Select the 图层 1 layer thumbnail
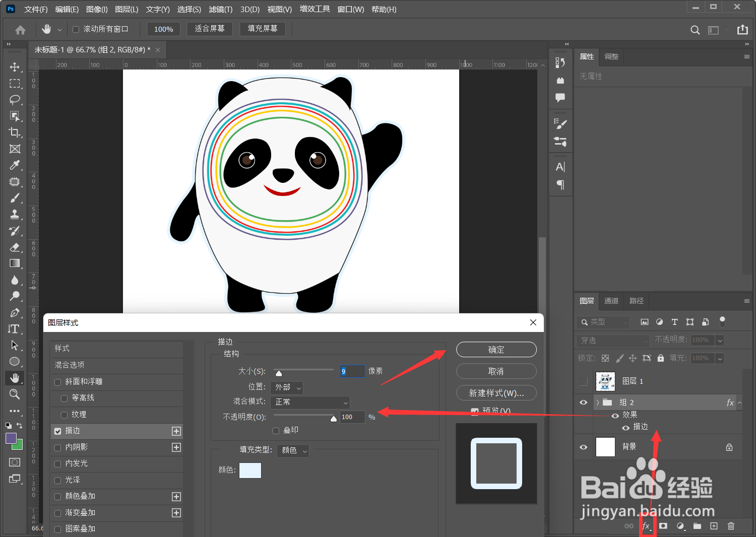Screen dimensions: 756x537 [605, 382]
